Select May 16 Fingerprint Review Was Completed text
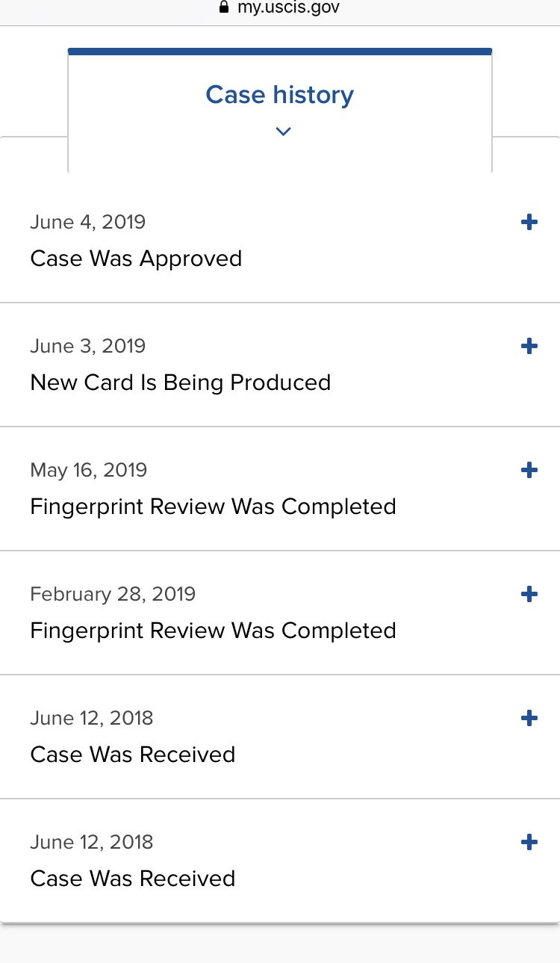The image size is (560, 963). (x=213, y=507)
